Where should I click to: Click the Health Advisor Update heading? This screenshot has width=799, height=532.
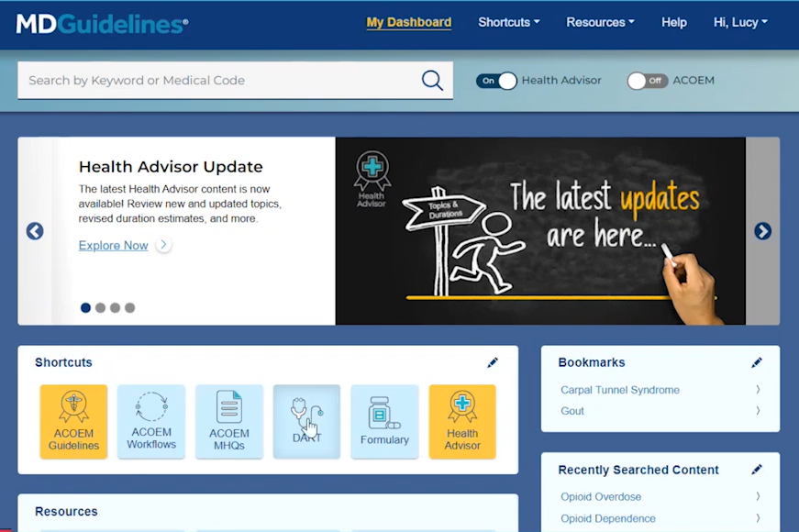coord(171,167)
